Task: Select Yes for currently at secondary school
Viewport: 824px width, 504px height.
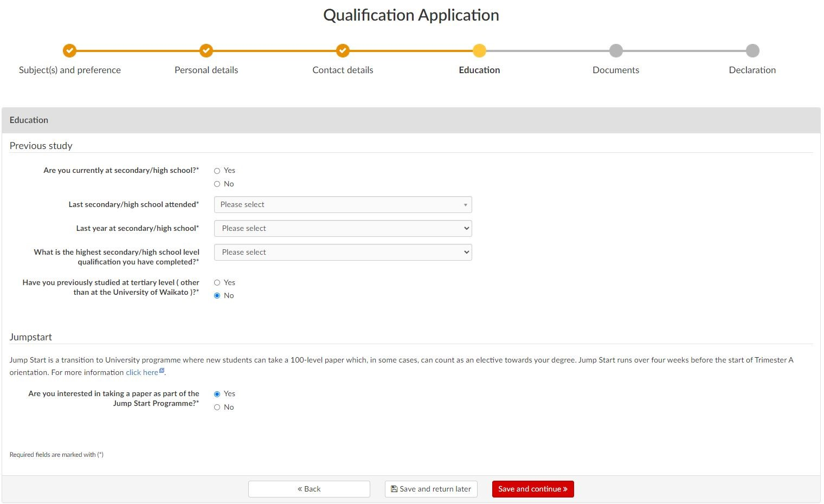Action: click(217, 171)
